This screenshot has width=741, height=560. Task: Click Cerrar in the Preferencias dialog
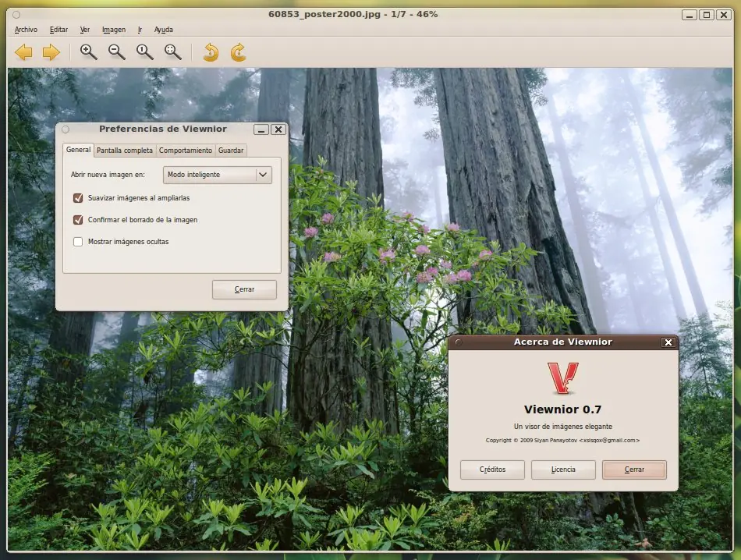(244, 289)
